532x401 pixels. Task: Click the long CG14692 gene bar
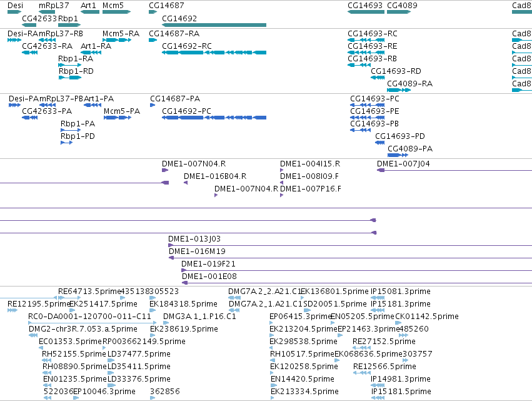[x=214, y=25]
